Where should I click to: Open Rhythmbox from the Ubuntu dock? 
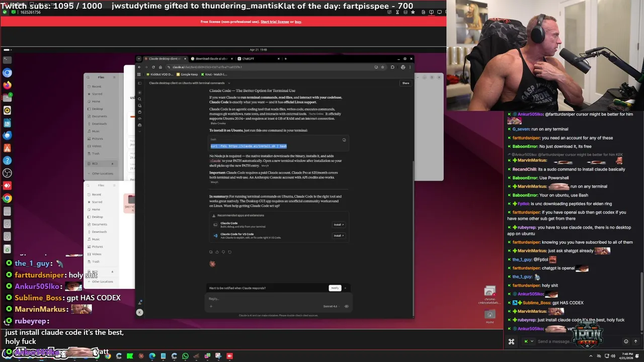[7, 110]
